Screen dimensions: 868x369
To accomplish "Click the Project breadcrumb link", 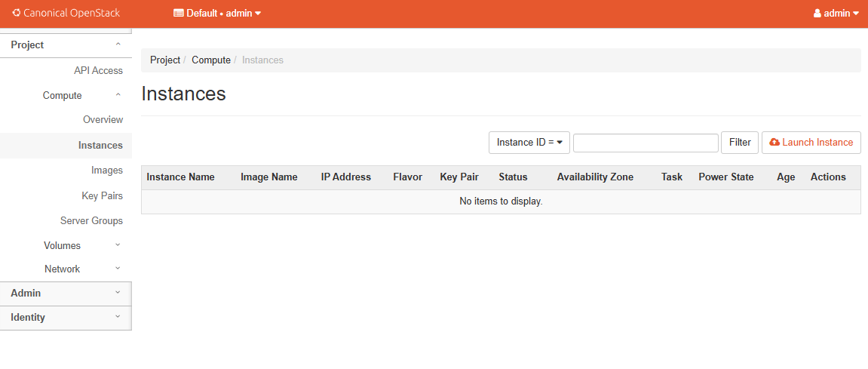I will 165,60.
